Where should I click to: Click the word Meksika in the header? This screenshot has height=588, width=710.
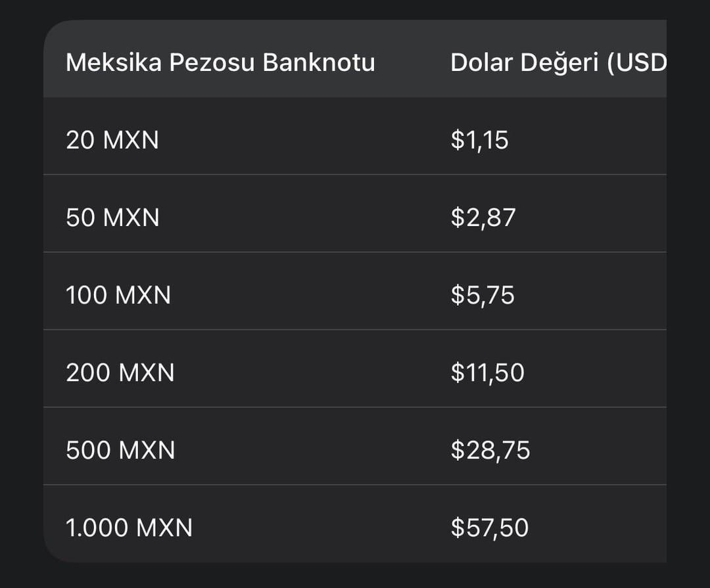(114, 62)
